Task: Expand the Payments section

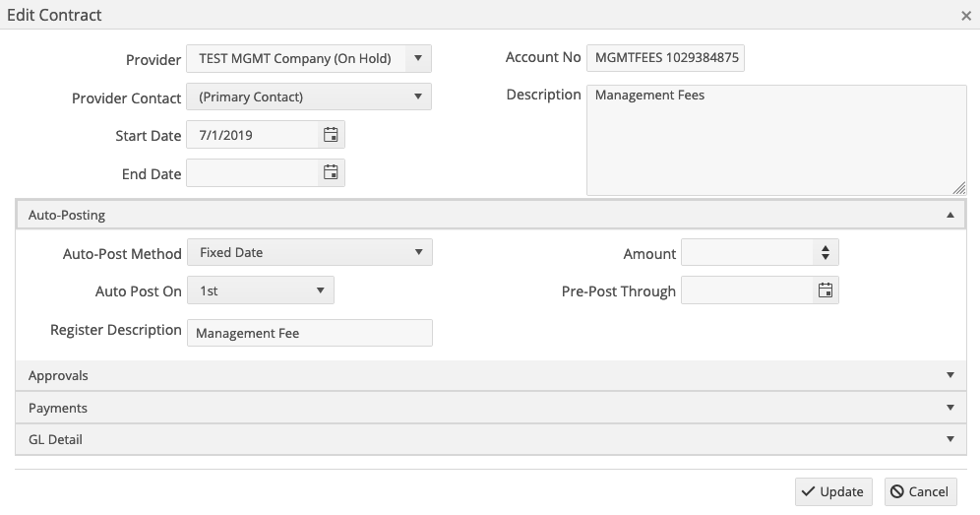Action: (491, 408)
